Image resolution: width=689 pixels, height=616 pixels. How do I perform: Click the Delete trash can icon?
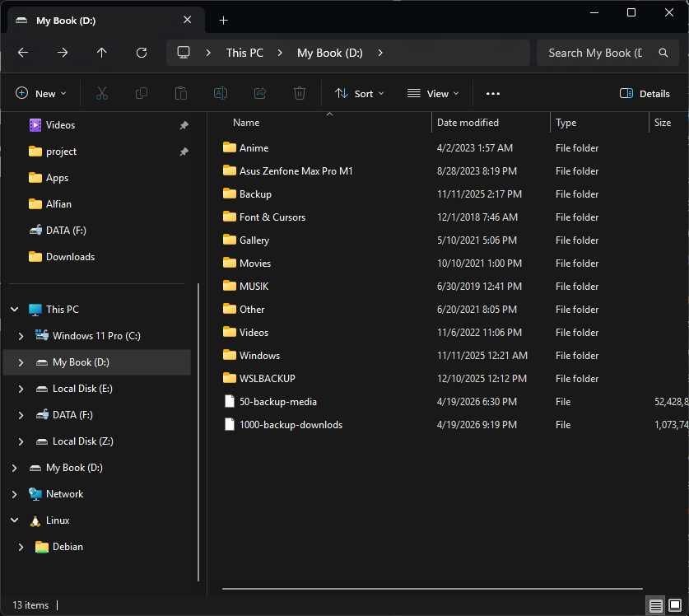tap(300, 94)
